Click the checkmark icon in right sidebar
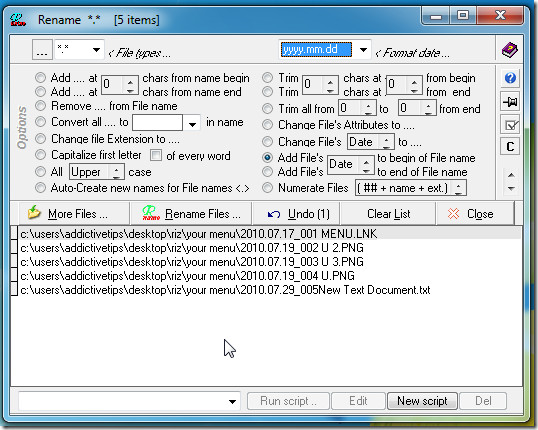The image size is (538, 430). click(x=510, y=125)
